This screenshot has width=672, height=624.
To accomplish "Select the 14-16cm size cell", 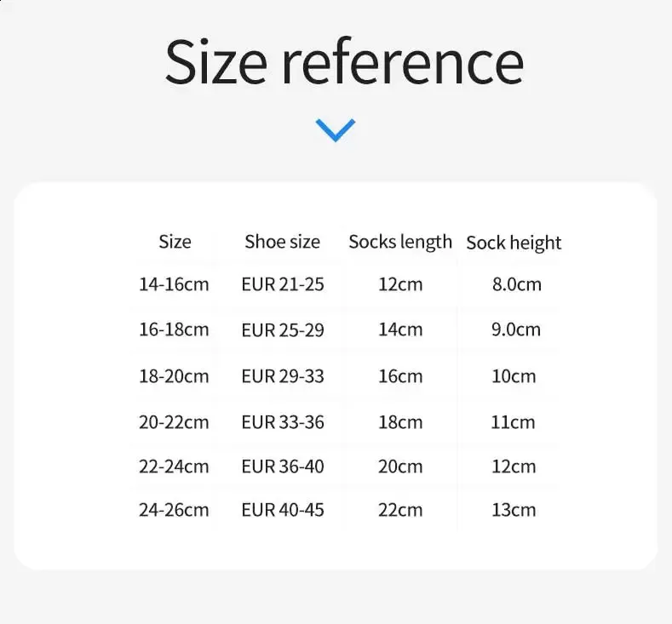I will (174, 284).
